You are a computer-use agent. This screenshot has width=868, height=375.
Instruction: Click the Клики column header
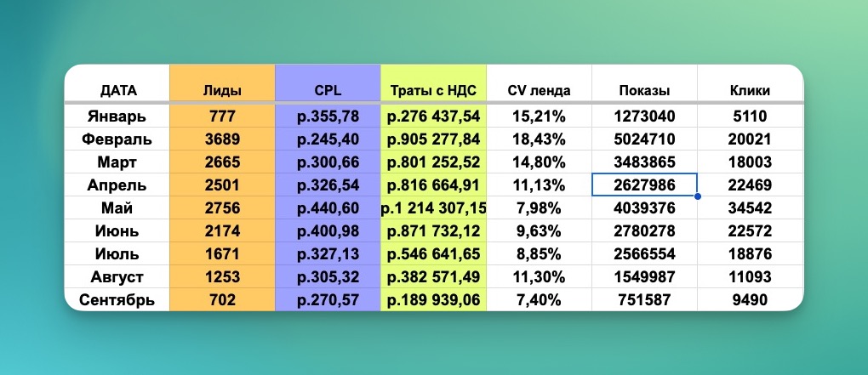pos(750,89)
